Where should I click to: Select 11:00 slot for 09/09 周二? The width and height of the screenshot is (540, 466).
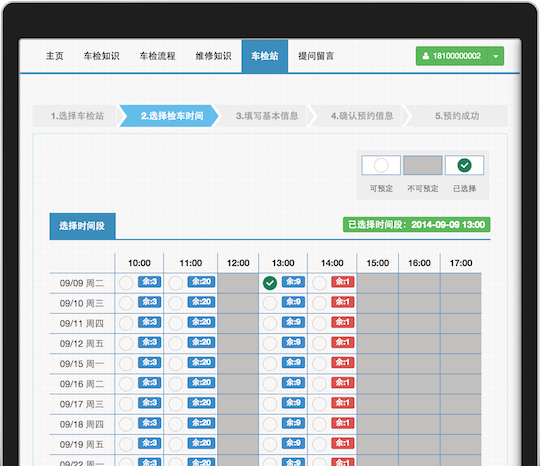click(176, 283)
